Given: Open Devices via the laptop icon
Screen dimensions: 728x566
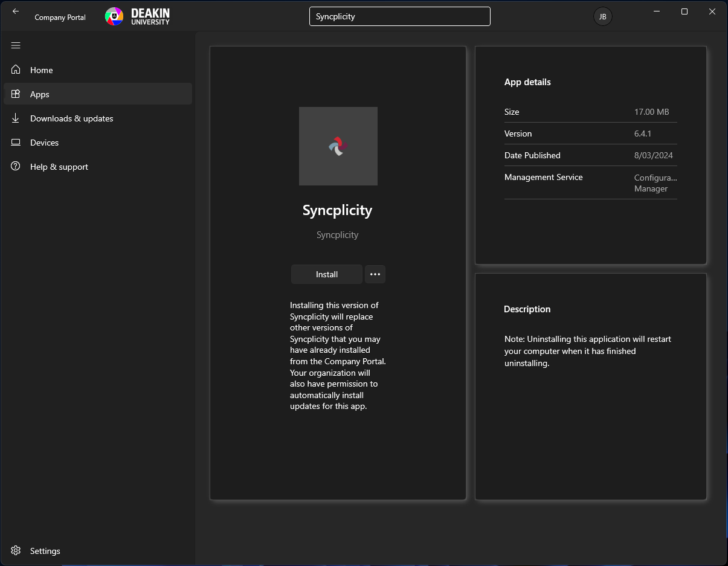Looking at the screenshot, I should (x=16, y=143).
